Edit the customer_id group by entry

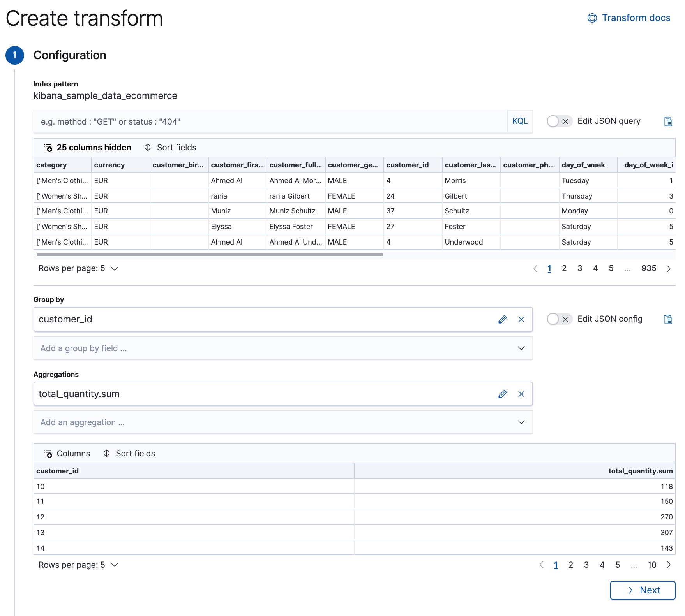tap(503, 319)
